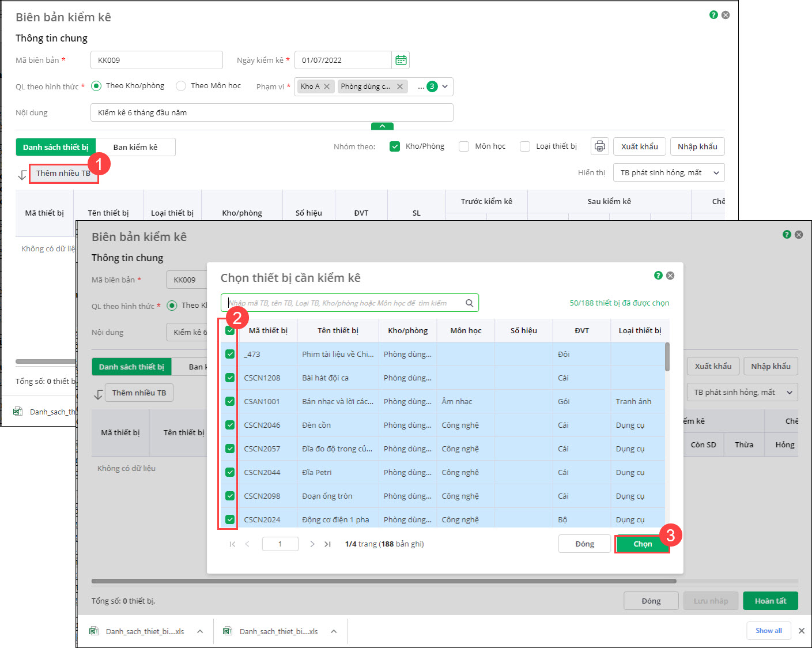Open help icon in device selection dialog

coord(658,276)
